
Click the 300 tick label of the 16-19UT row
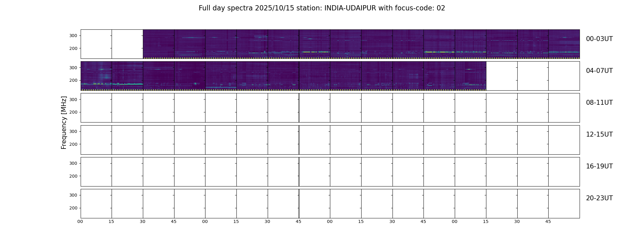point(73,163)
